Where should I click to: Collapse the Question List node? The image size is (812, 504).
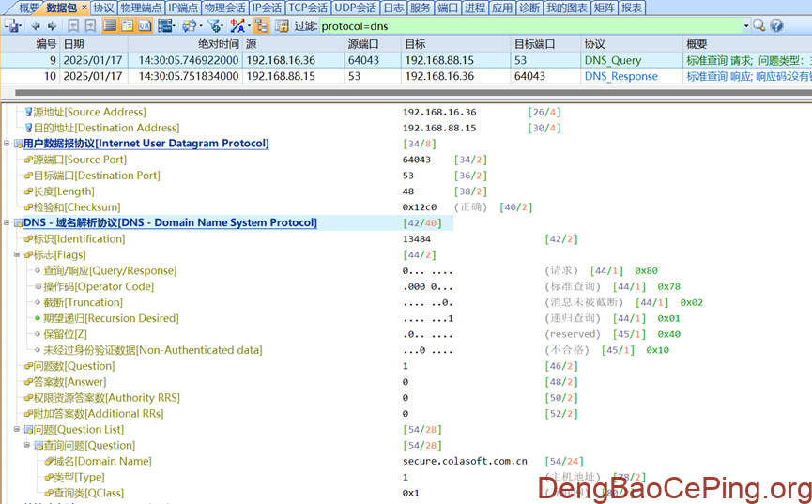pos(16,430)
